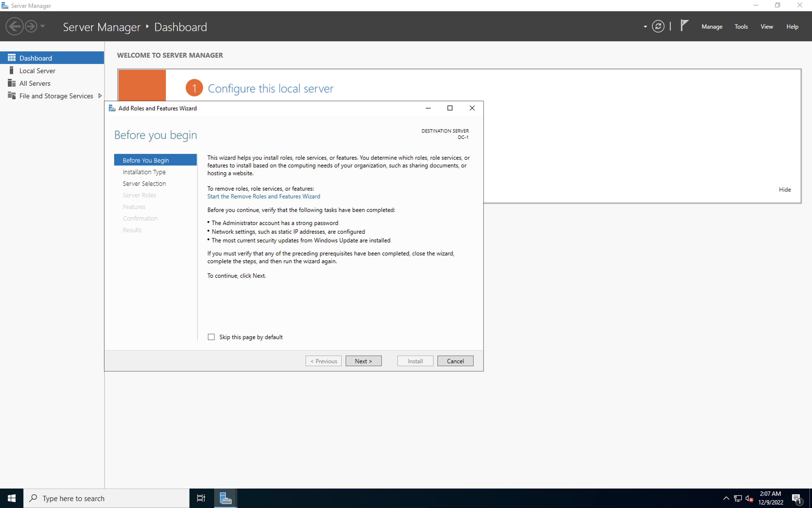
Task: Click the refresh icon in the header
Action: click(658, 26)
